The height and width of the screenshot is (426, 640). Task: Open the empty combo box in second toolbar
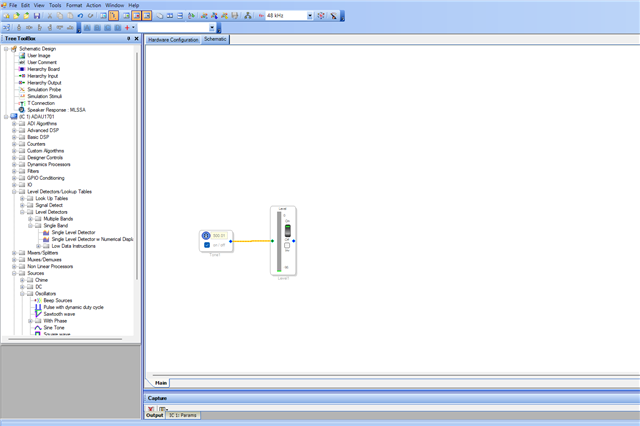(211, 28)
